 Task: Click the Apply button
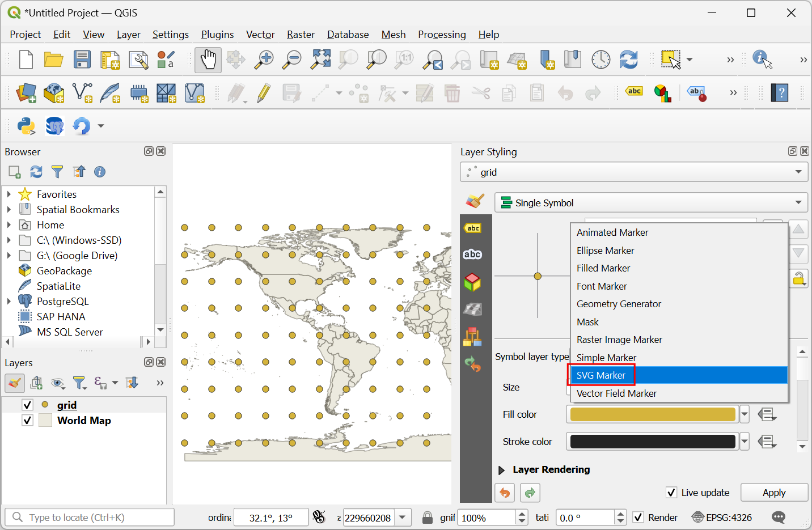click(x=773, y=493)
